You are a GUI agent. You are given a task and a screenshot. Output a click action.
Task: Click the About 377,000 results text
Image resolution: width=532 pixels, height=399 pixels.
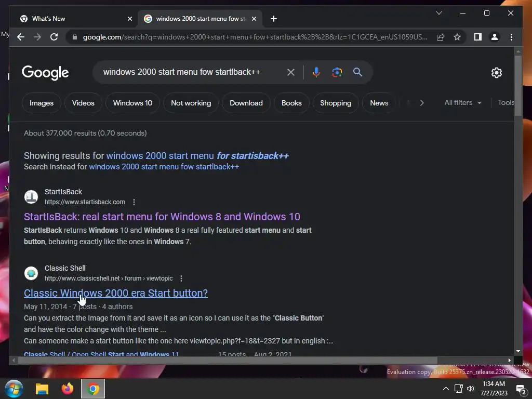click(x=85, y=133)
